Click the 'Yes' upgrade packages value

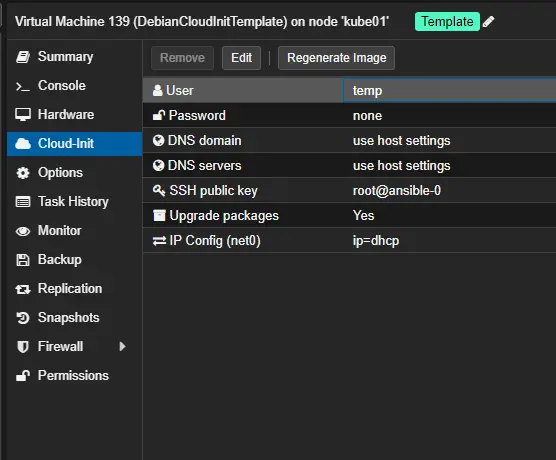363,215
